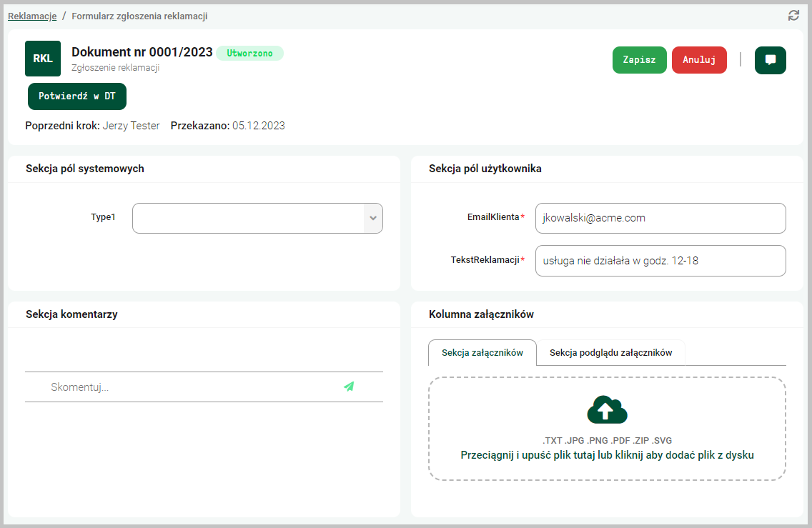
Task: Send comment with the paper plane icon
Action: (349, 387)
